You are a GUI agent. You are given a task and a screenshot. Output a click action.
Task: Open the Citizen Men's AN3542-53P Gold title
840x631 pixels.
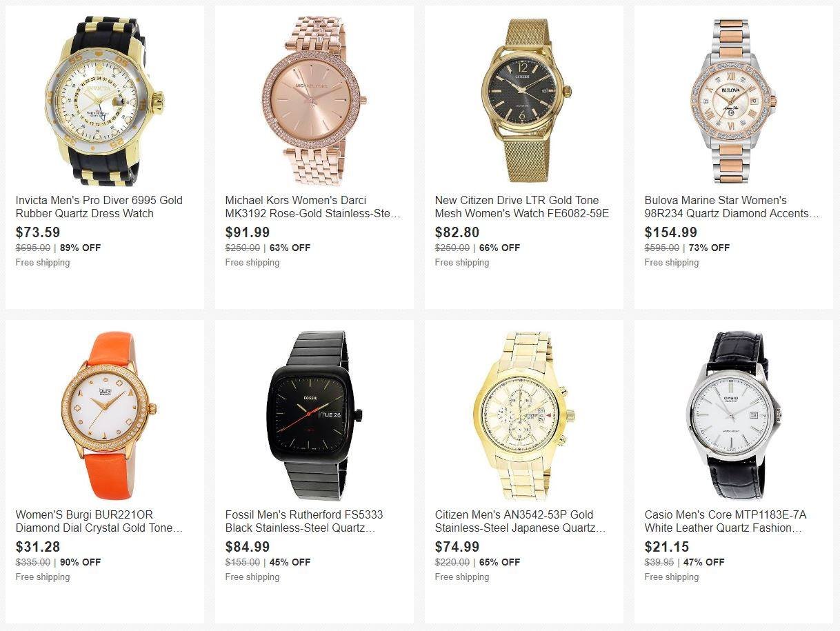tap(521, 521)
